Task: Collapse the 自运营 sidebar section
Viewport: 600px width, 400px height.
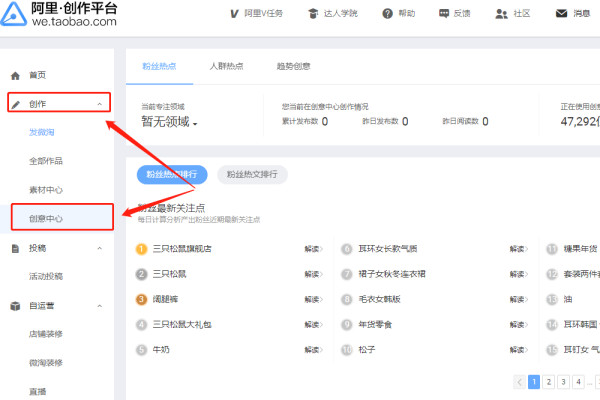Action: coord(99,306)
